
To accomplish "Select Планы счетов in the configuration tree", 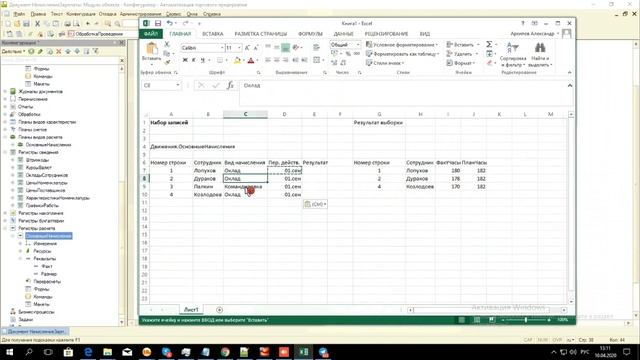I will point(32,129).
